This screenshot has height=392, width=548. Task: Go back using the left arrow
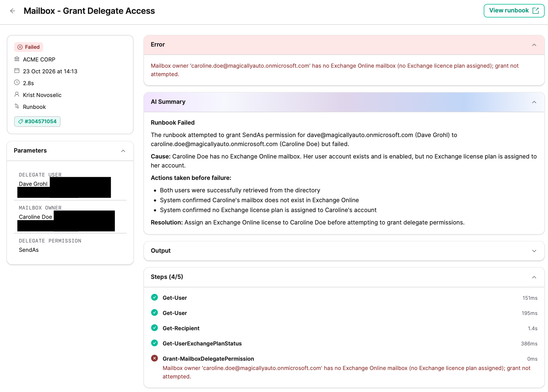[12, 11]
